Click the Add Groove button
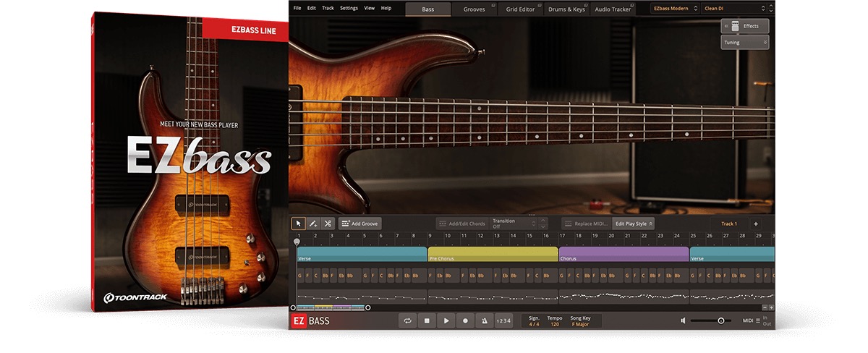 [359, 224]
